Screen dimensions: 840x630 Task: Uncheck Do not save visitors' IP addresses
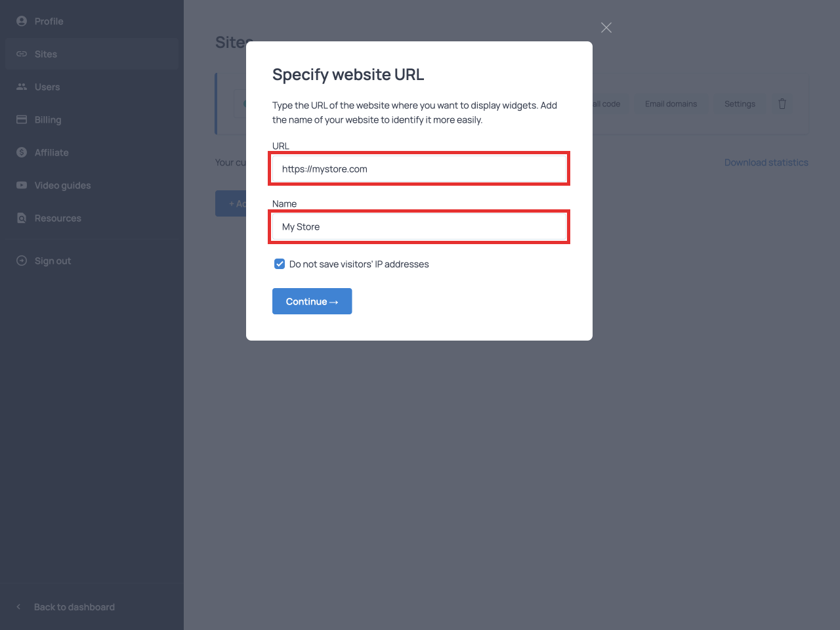point(280,264)
